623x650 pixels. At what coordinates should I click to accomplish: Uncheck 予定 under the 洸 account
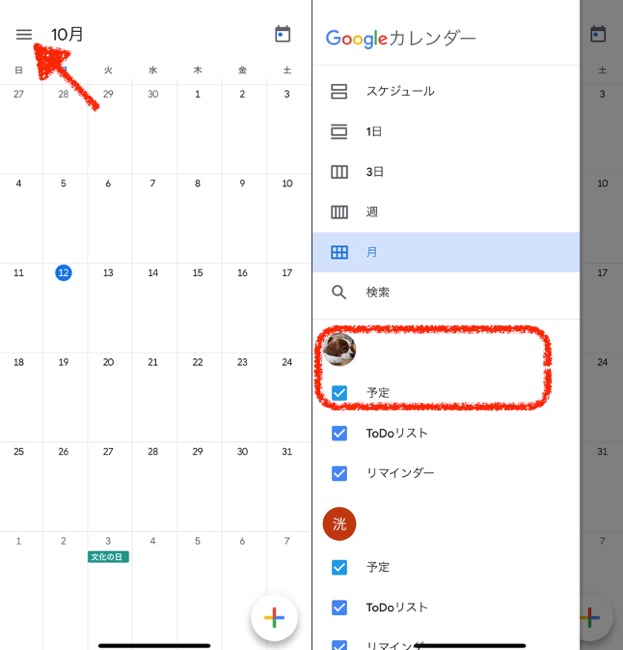coord(339,567)
